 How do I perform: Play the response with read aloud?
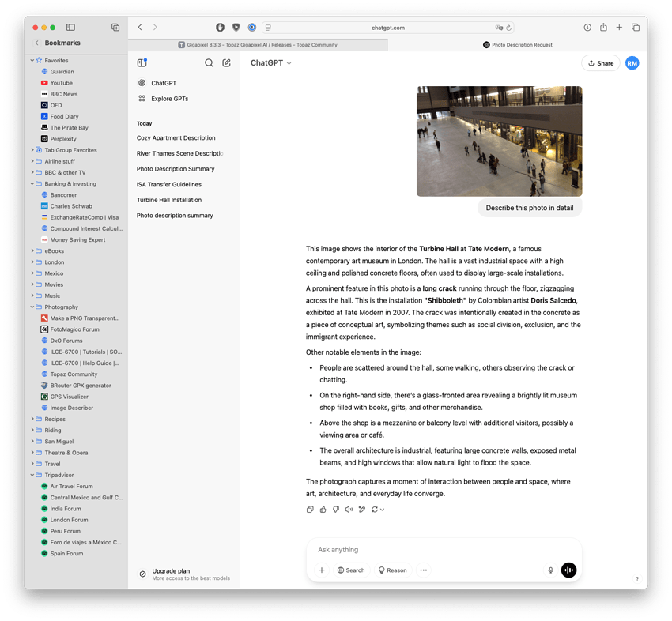(349, 510)
